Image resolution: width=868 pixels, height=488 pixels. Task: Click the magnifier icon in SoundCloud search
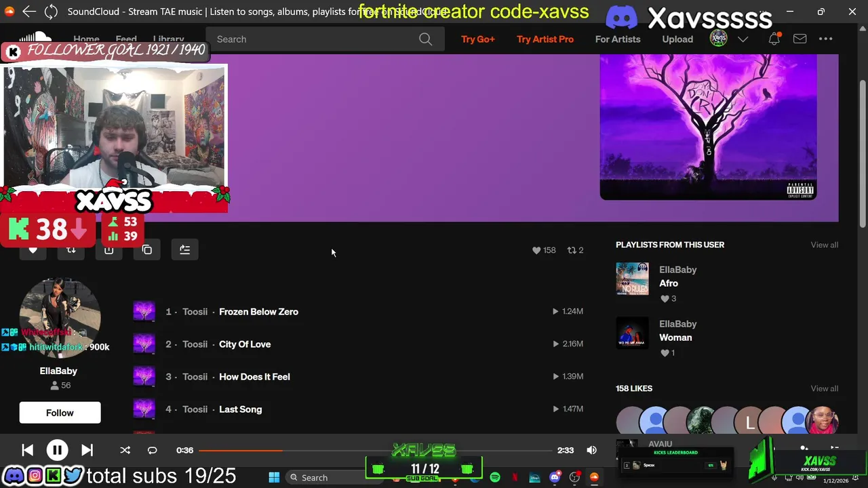click(425, 39)
